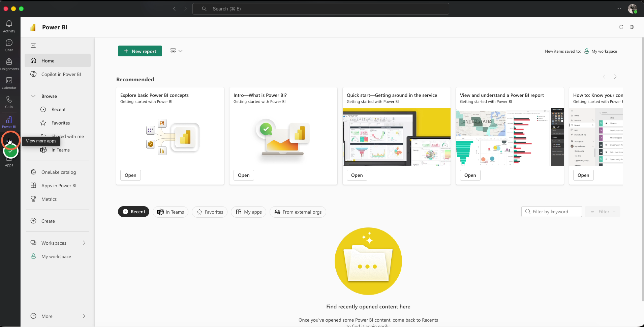Open Assignments in the Teams rail
The image size is (644, 327).
(9, 64)
